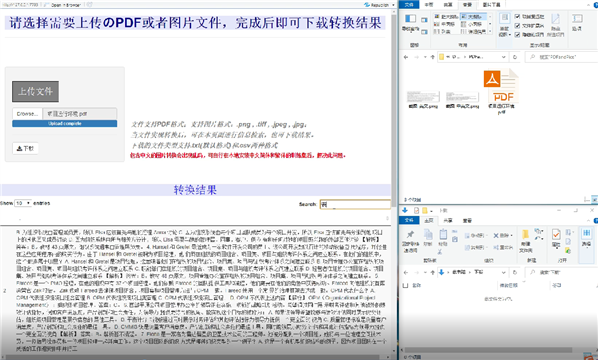Viewport: 598px width, 360px height.
Task: Toggle the preview pane icon in upper Explorer
Action: coord(424,20)
